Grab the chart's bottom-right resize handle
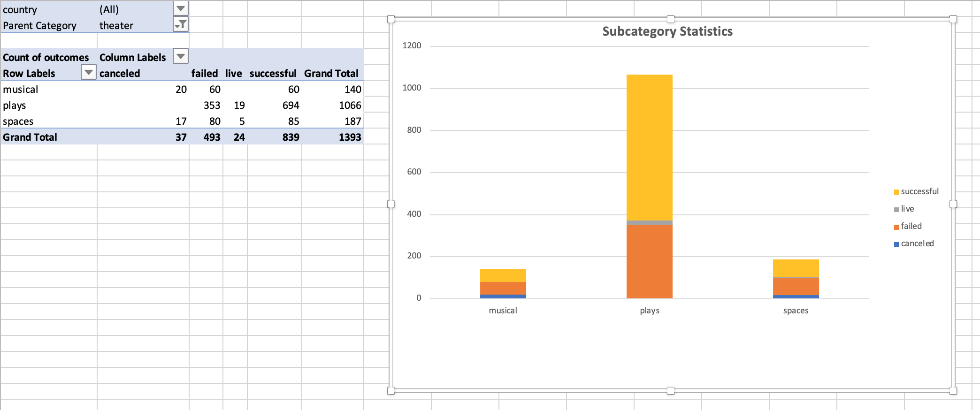 click(953, 390)
